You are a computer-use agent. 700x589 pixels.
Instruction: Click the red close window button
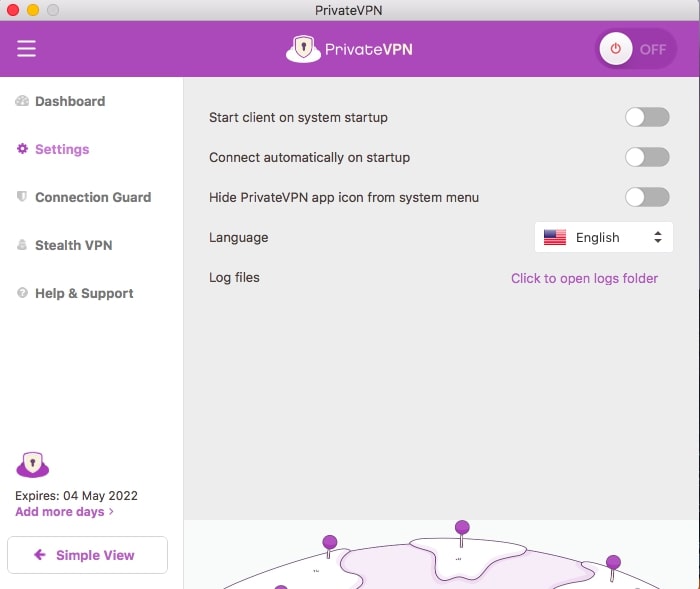coord(13,10)
